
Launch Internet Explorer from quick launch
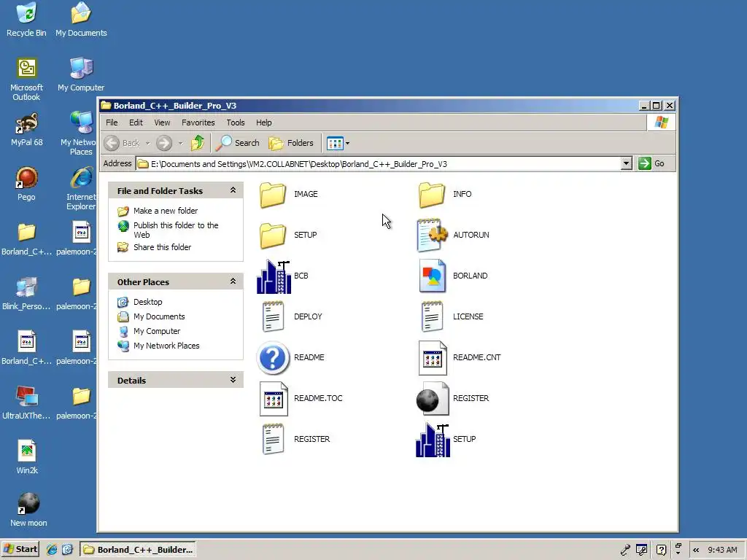coord(52,550)
